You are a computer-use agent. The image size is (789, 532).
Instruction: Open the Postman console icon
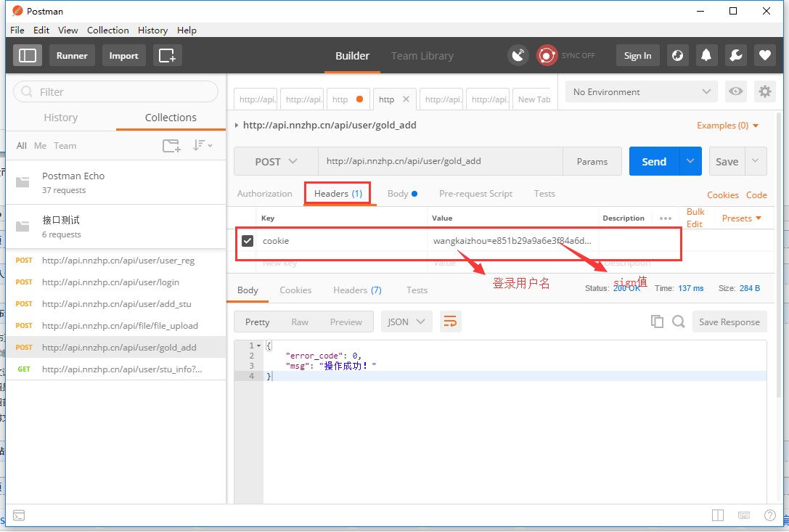(x=19, y=515)
